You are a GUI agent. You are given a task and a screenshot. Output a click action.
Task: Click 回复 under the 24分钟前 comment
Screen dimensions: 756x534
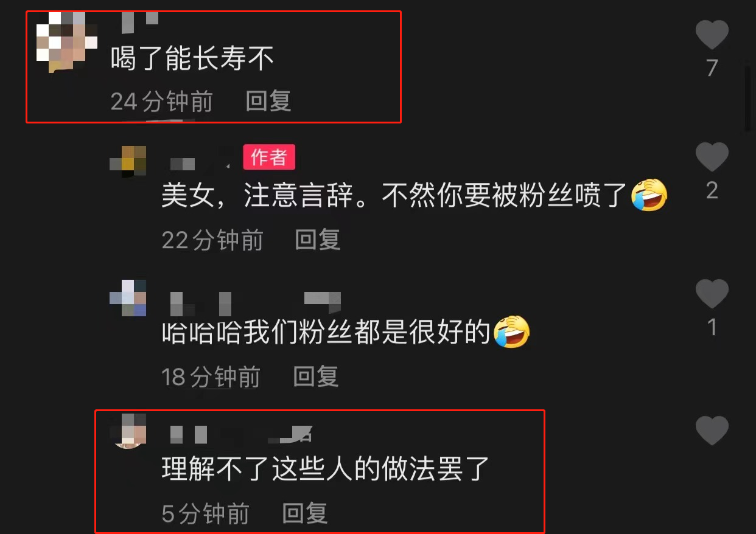tap(268, 102)
